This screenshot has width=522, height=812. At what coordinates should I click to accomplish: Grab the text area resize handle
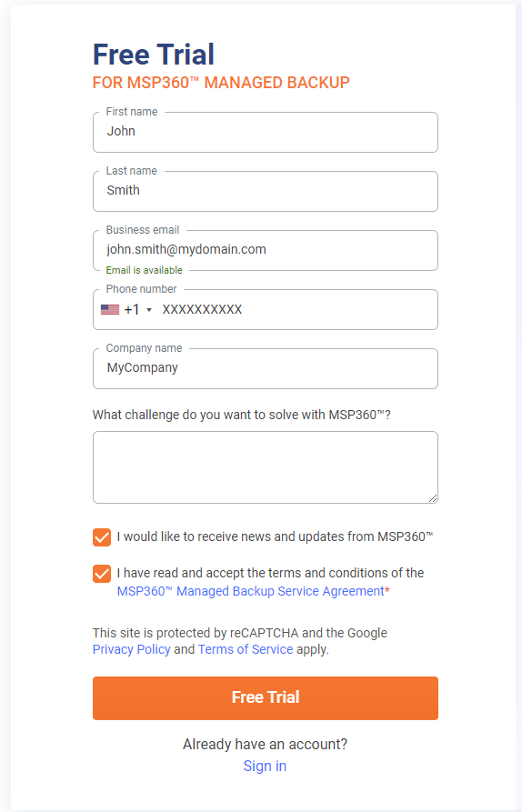[x=433, y=498]
